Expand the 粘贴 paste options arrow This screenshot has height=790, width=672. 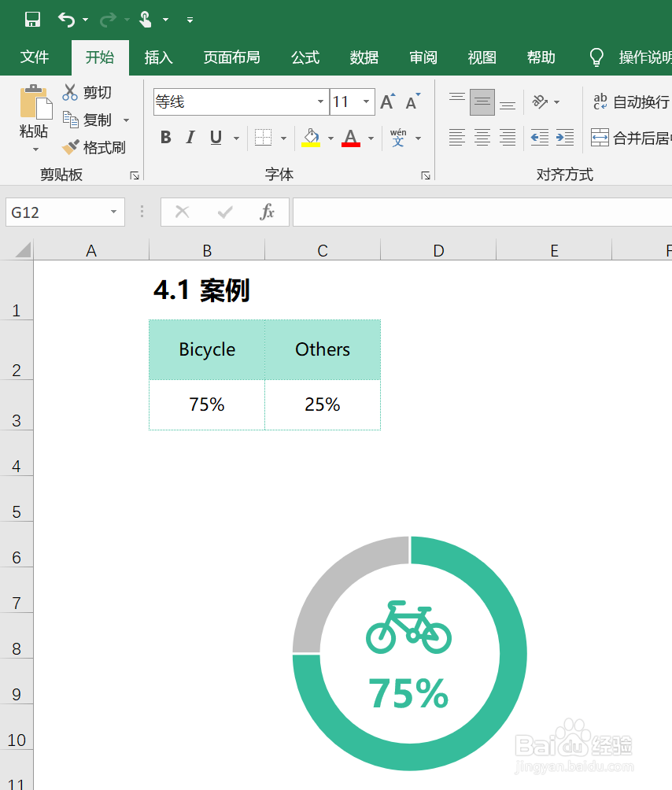coord(35,150)
